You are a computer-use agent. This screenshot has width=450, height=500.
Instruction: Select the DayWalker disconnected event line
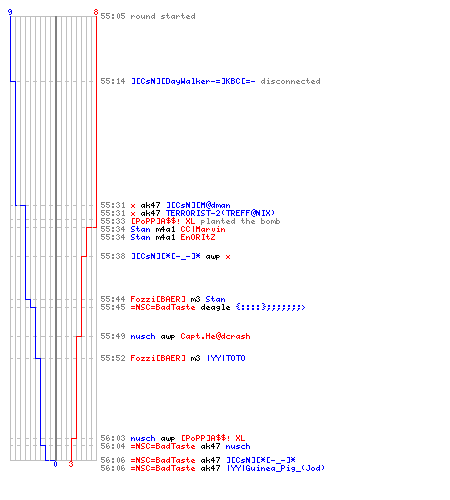[210, 81]
